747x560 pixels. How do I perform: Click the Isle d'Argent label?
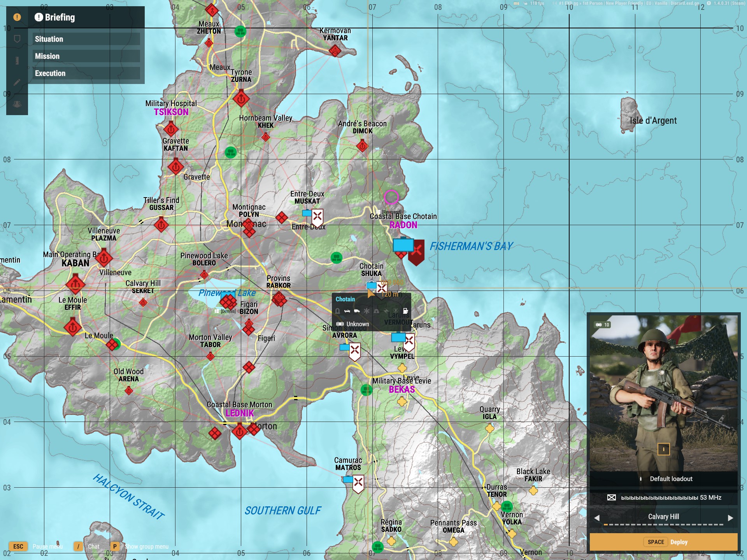(653, 121)
